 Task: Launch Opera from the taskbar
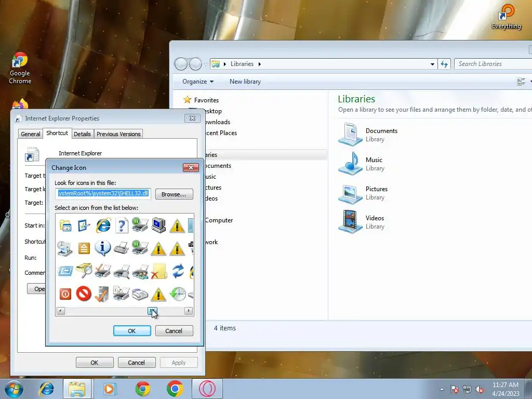[207, 389]
